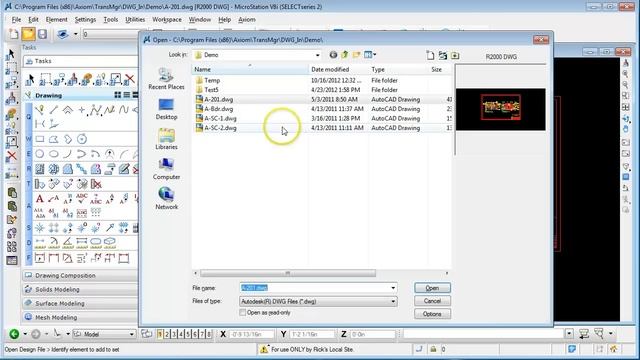Toggle view number 1 button
This screenshot has width=640, height=360.
click(160, 335)
